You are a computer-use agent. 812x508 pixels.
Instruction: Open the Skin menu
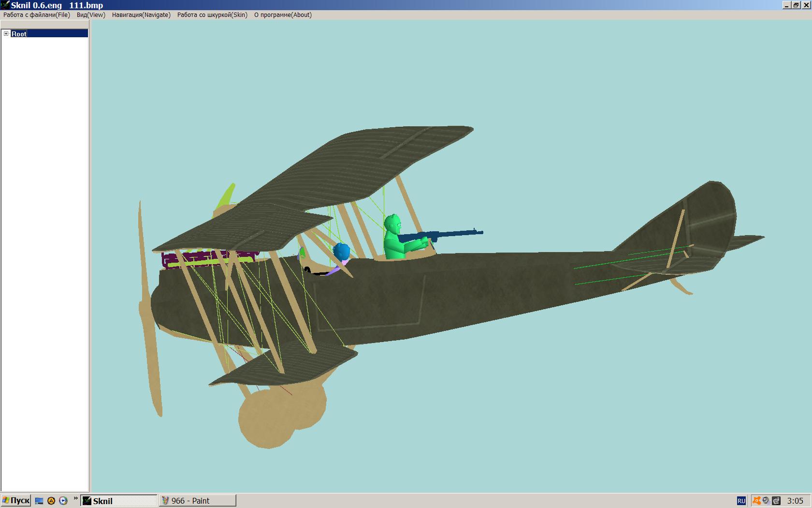(x=212, y=15)
